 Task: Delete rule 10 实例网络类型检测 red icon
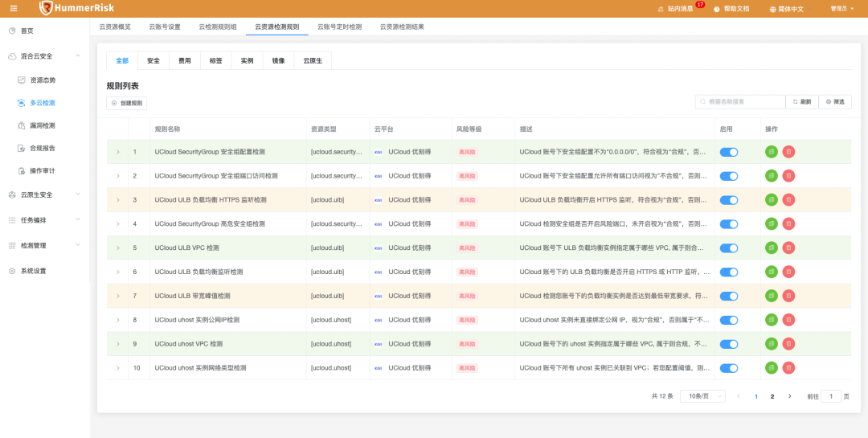coord(789,367)
